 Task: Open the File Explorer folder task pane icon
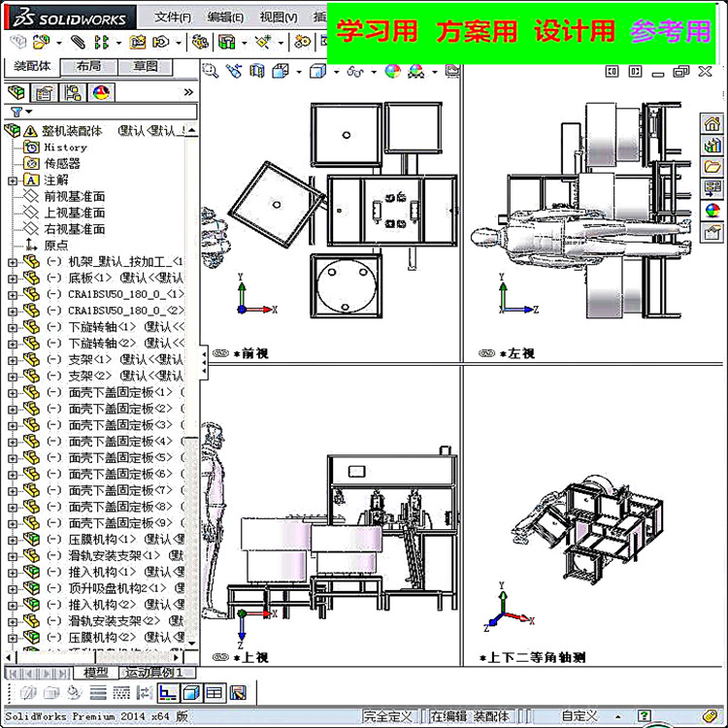pyautogui.click(x=711, y=166)
